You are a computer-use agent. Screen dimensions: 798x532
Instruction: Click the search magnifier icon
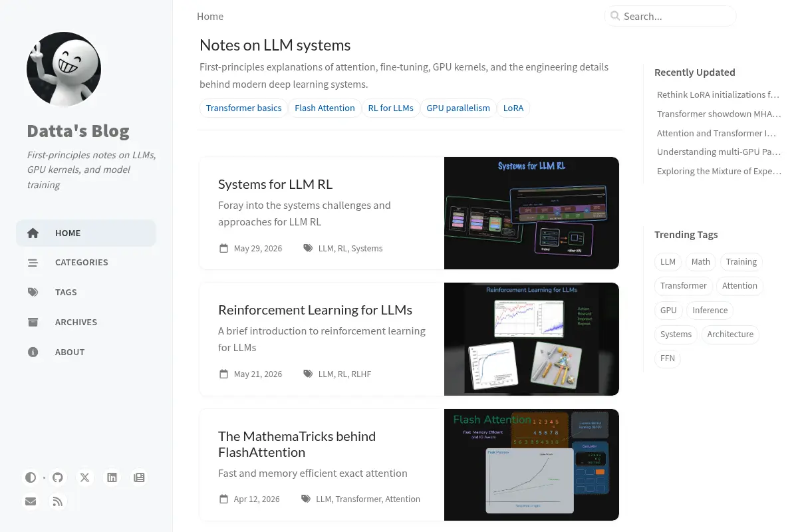[615, 16]
